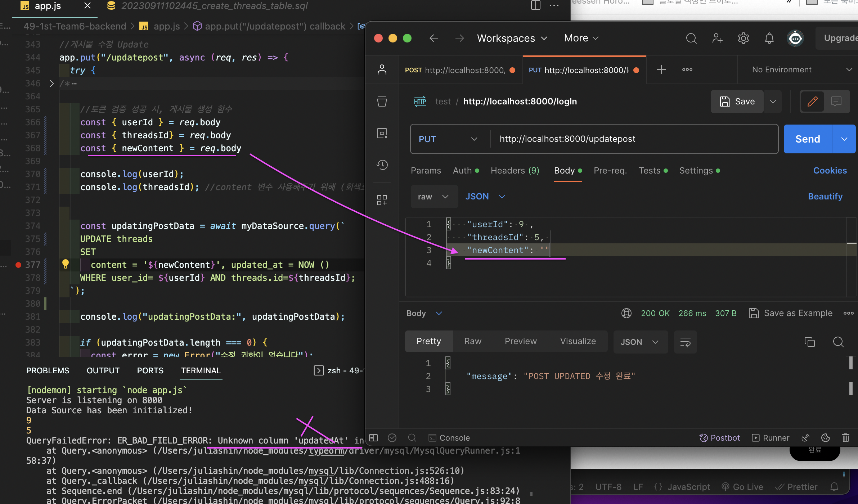
Task: Copy response body with the copy icon
Action: (x=809, y=342)
